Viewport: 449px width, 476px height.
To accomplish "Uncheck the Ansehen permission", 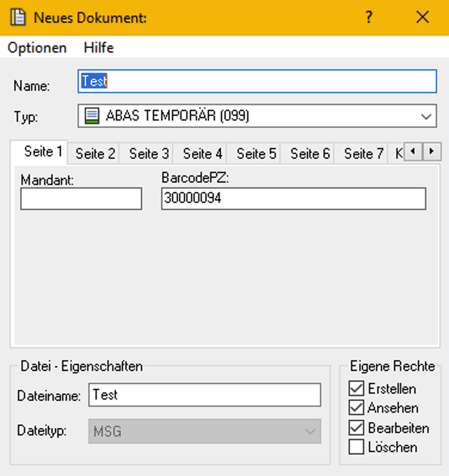I will 356,409.
